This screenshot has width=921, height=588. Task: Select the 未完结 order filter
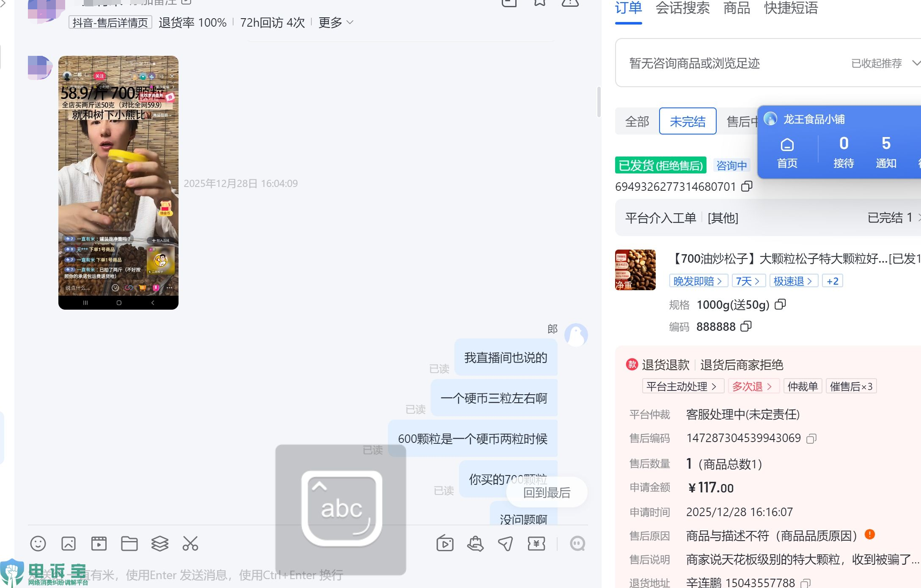pyautogui.click(x=687, y=121)
